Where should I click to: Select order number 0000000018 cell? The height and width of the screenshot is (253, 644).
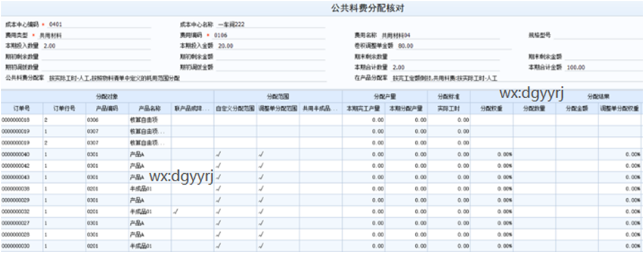(22, 120)
